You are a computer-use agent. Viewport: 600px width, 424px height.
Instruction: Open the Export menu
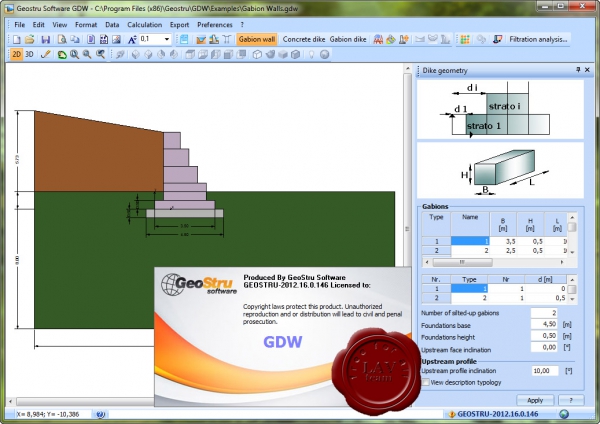[179, 25]
